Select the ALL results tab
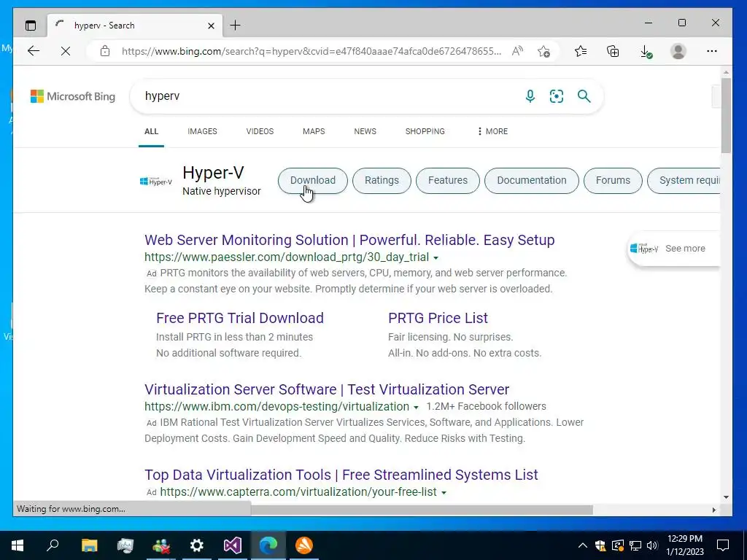 pyautogui.click(x=152, y=131)
